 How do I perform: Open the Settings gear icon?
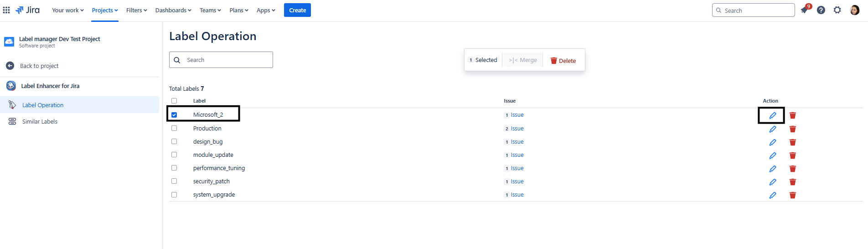[837, 10]
